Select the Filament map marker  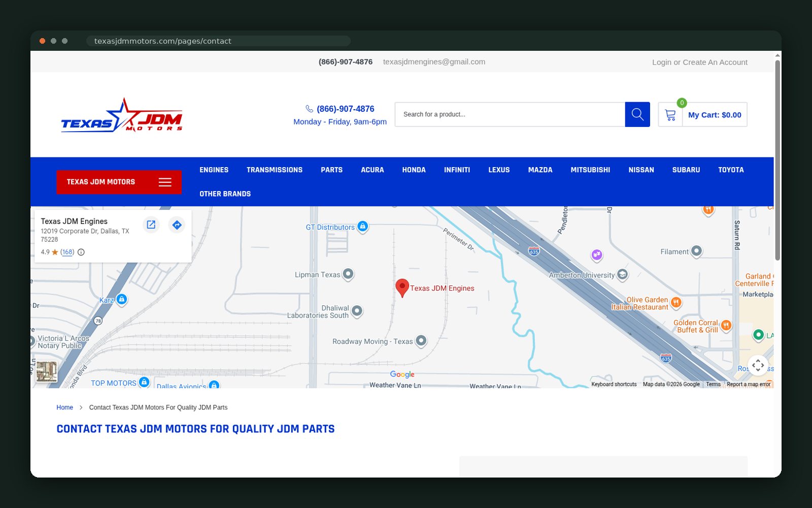click(696, 251)
